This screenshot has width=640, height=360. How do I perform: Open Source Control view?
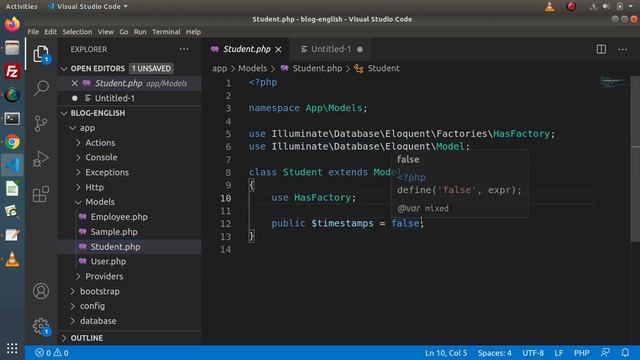[x=41, y=123]
